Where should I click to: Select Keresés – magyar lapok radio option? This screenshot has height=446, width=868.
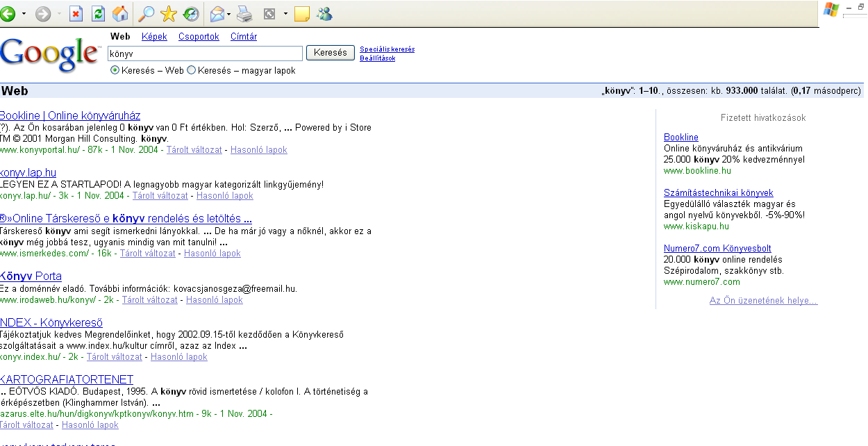coord(192,70)
